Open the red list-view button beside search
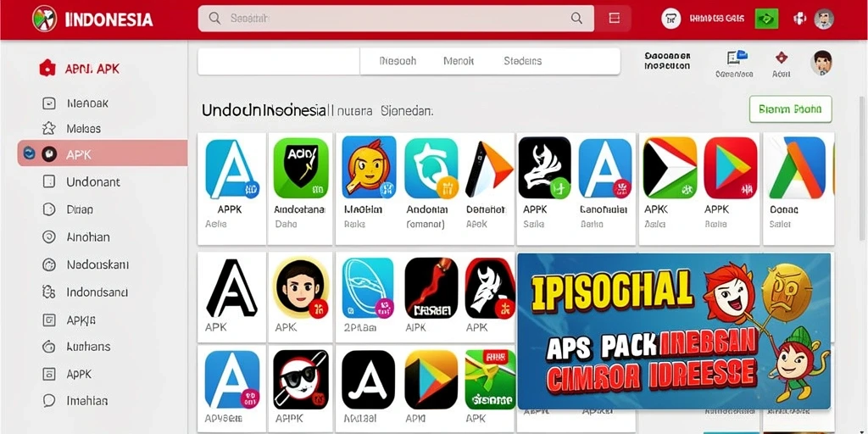868x434 pixels. (614, 19)
